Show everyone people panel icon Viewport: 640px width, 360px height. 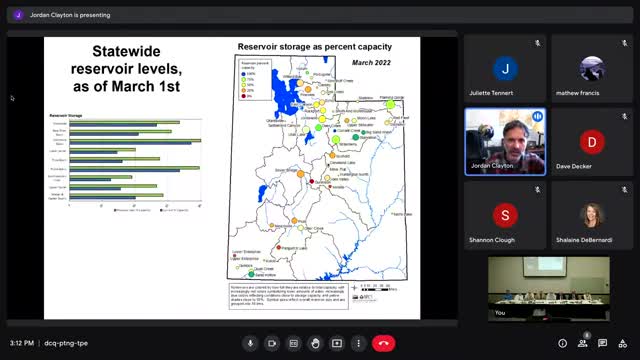[x=582, y=343]
